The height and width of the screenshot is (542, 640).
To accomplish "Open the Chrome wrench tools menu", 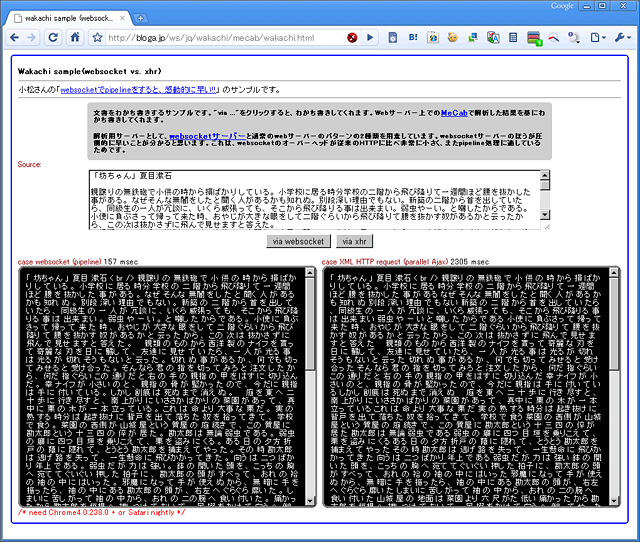I will (x=622, y=38).
